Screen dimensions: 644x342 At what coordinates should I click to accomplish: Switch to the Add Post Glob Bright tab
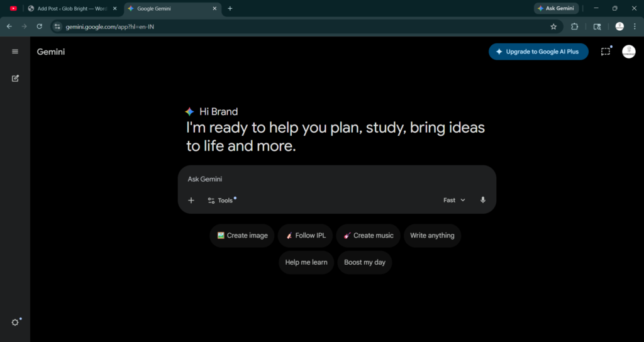coord(72,8)
